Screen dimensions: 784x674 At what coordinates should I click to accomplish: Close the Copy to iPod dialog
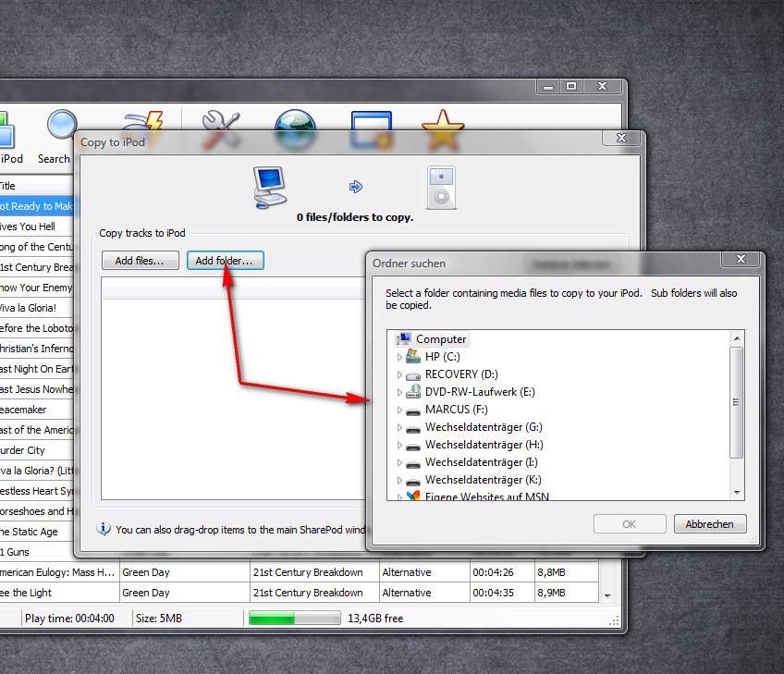(621, 138)
